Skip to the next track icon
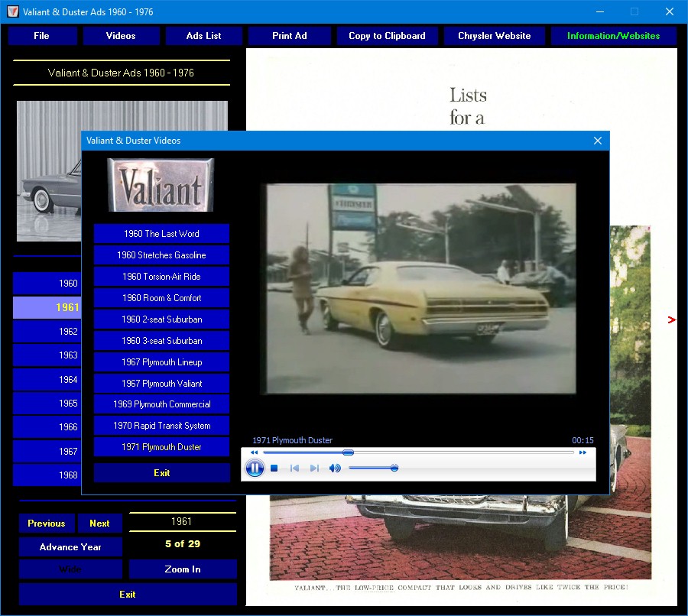This screenshot has width=688, height=616. (314, 468)
